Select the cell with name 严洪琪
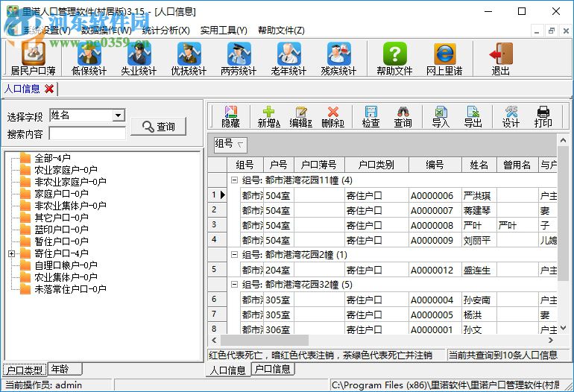 coord(479,195)
